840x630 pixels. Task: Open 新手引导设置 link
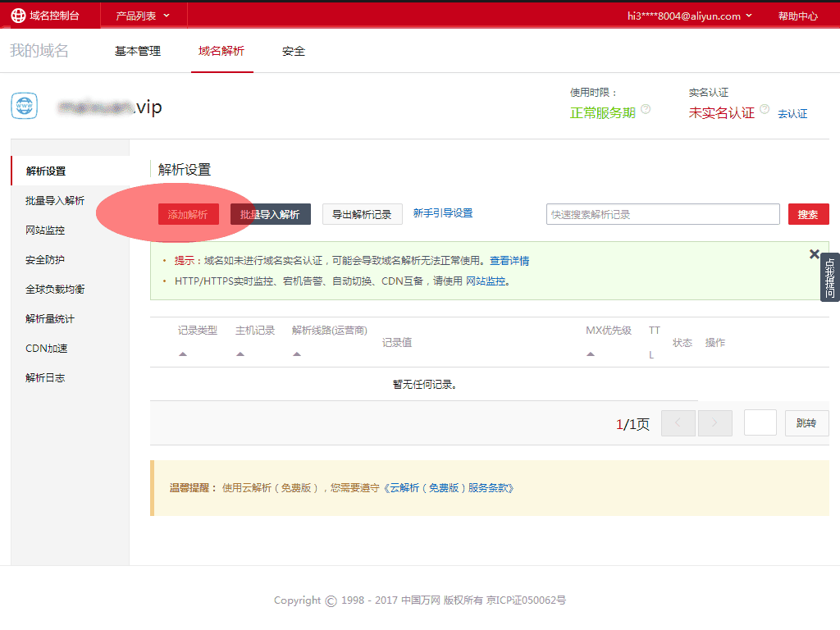pyautogui.click(x=443, y=213)
